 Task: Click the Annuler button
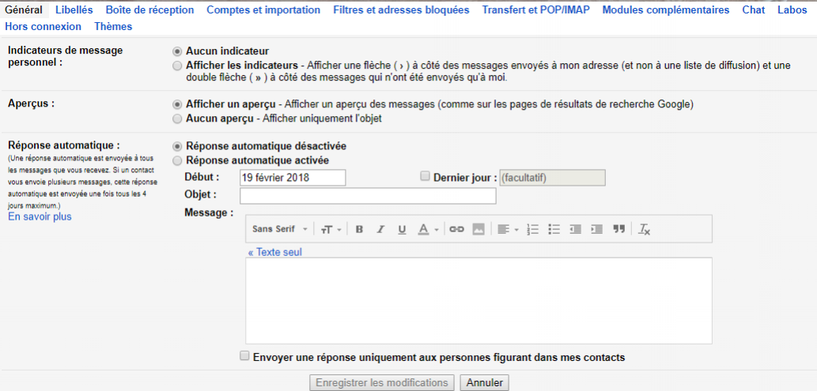(x=485, y=383)
